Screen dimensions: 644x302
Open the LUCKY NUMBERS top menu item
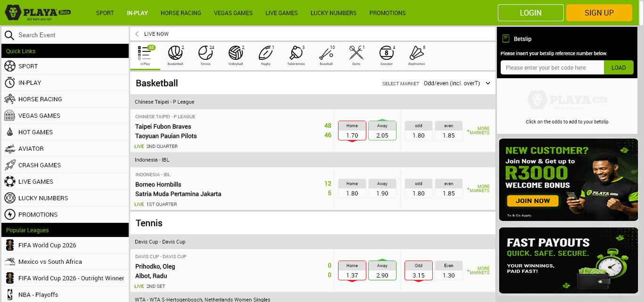point(333,13)
